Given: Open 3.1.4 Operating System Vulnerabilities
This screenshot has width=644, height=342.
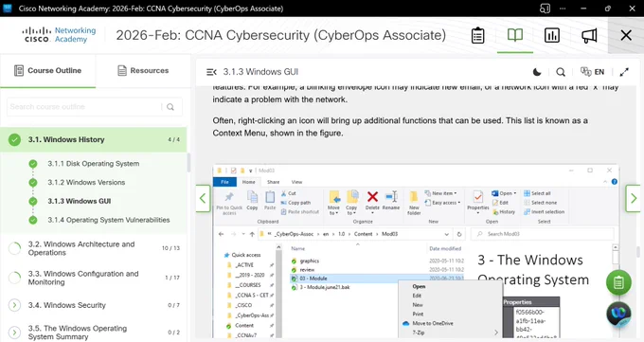Looking at the screenshot, I should 108,220.
